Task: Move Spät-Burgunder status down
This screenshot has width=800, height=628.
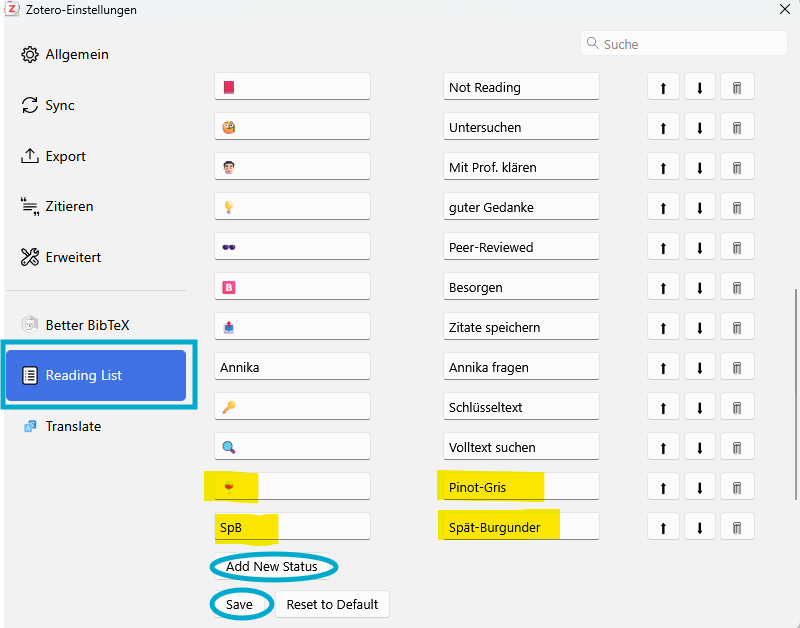Action: pyautogui.click(x=699, y=527)
